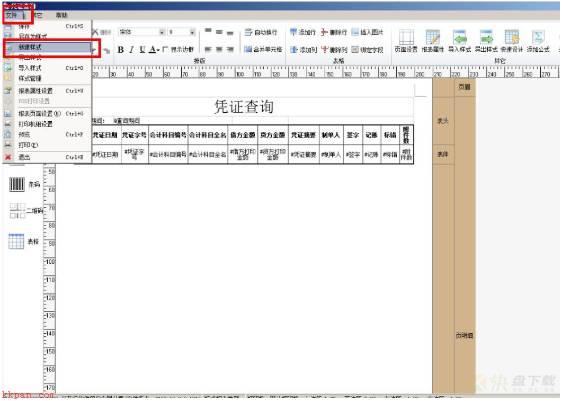Viewport: 562px width, 401px height.
Task: Click the font color A button
Action: pyautogui.click(x=153, y=49)
